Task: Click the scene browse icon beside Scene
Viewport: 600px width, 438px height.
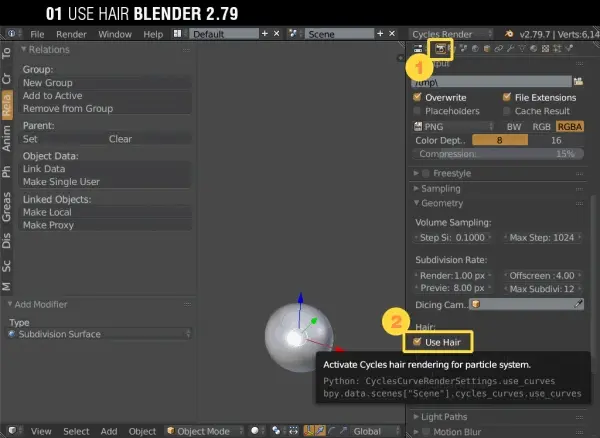Action: pos(293,34)
